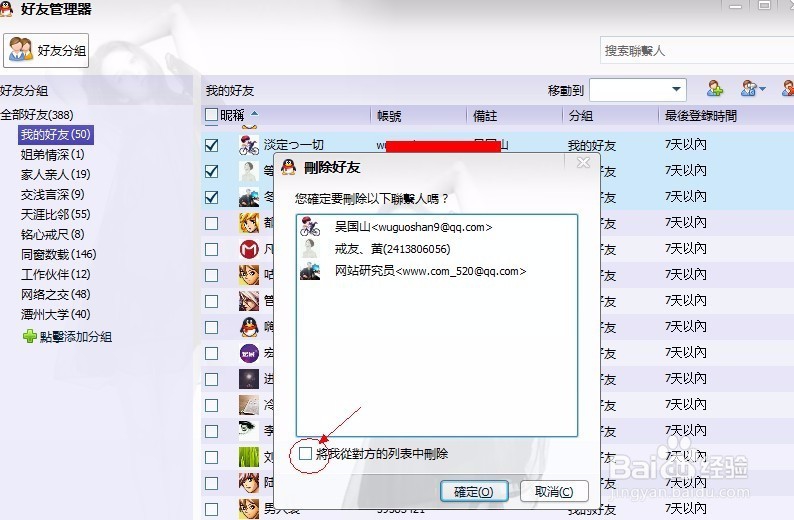Select 网络之交(48) group
This screenshot has height=520, width=794.
tap(56, 294)
